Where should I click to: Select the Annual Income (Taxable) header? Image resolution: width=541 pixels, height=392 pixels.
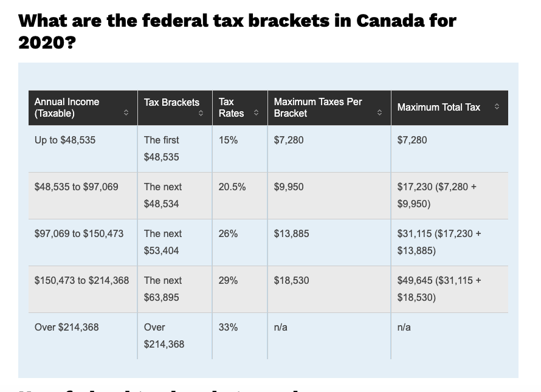point(67,108)
